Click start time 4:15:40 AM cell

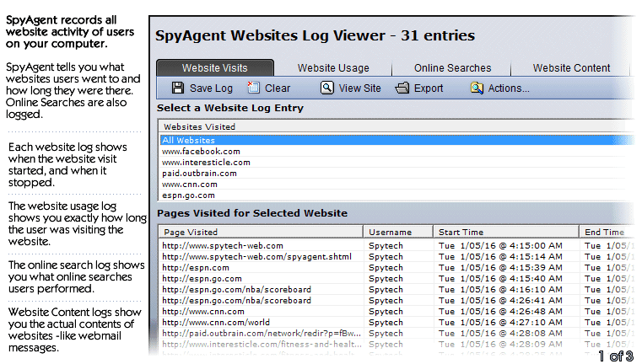(500, 279)
